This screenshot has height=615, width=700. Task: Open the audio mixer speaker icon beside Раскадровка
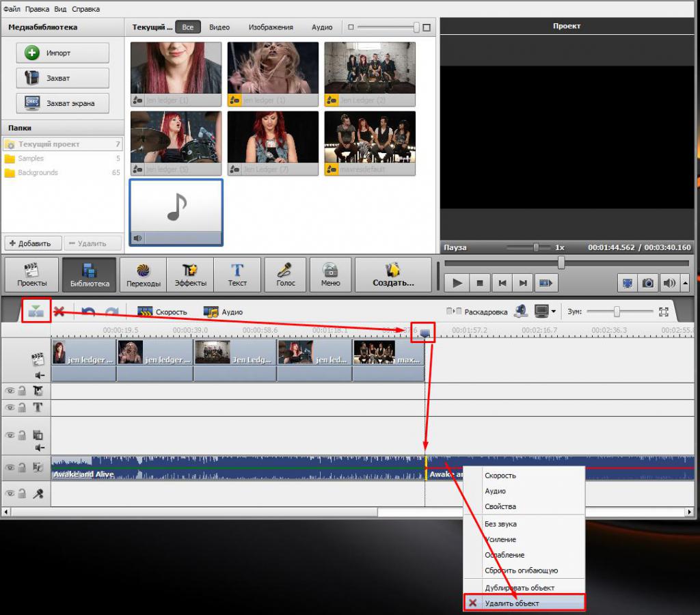(x=520, y=311)
